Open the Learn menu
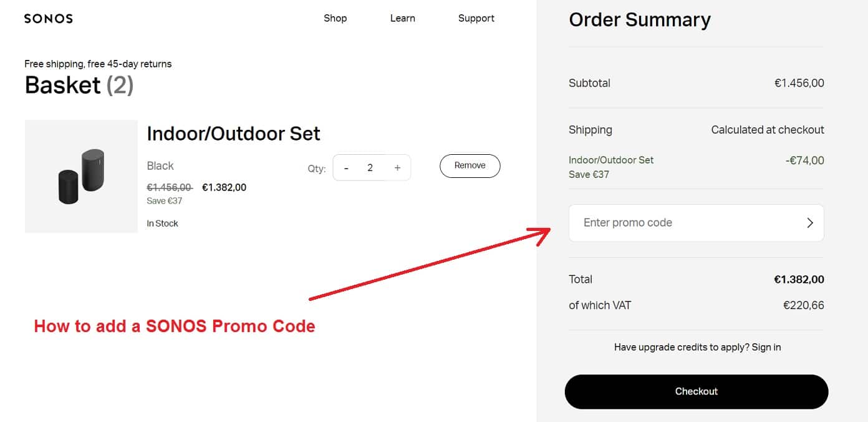 (x=402, y=18)
